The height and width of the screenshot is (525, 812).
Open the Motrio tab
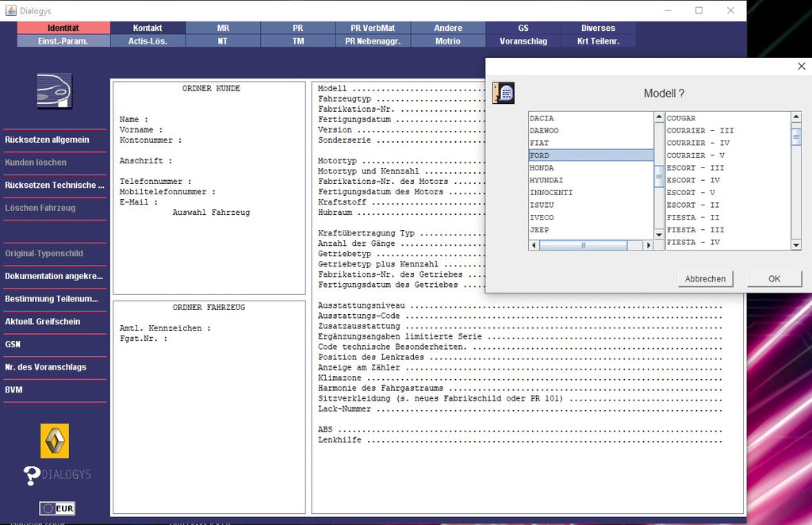448,41
